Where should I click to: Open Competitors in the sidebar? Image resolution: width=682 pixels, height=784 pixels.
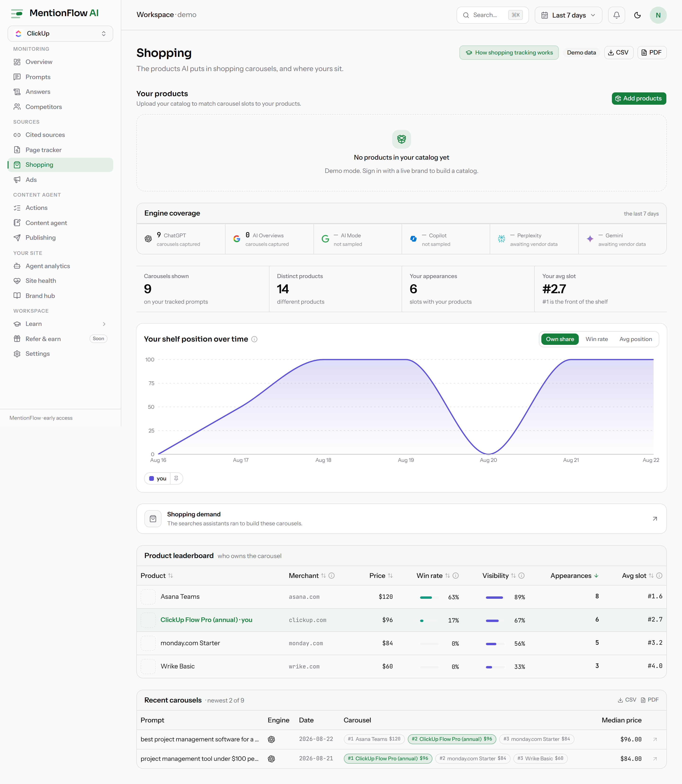[x=60, y=107]
